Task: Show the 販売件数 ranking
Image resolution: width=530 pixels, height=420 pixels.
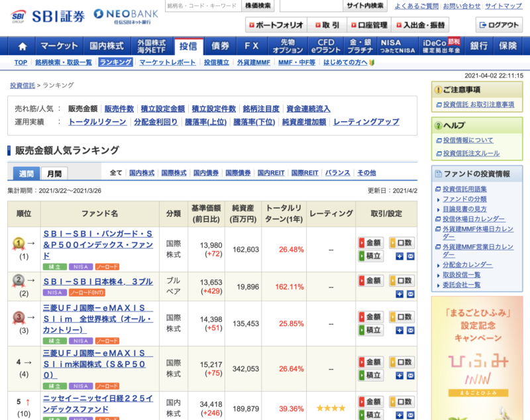Action: (x=119, y=109)
